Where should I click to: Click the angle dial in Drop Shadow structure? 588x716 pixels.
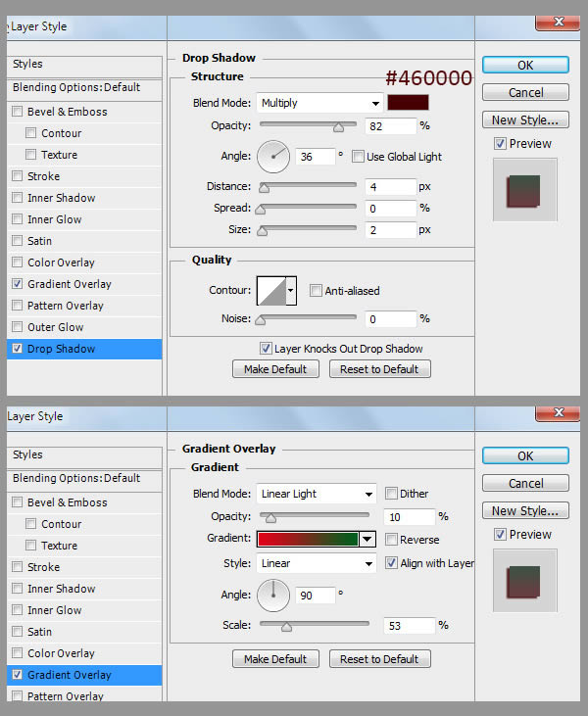(273, 155)
